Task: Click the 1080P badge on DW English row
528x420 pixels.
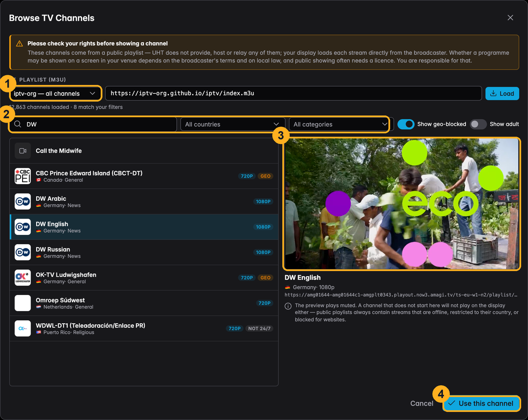Action: click(263, 227)
